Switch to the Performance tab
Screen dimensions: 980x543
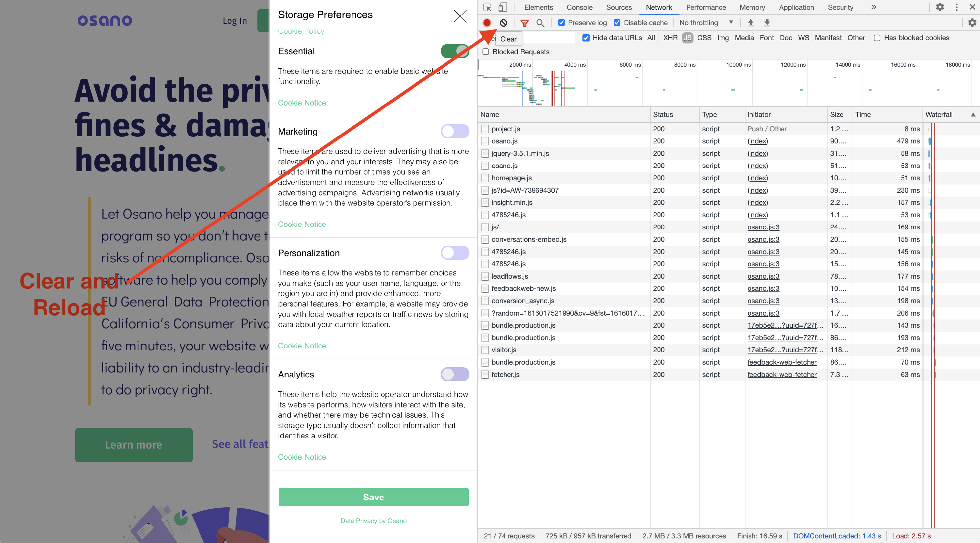click(x=706, y=7)
